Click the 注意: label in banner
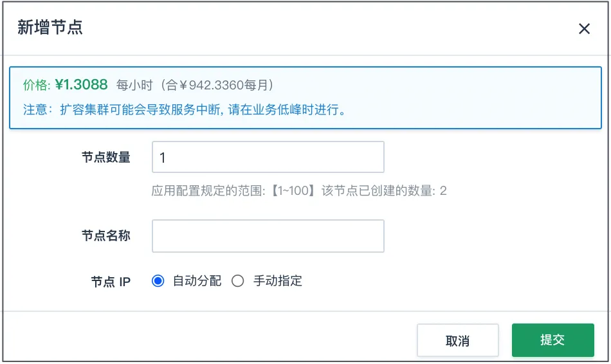 (37, 109)
